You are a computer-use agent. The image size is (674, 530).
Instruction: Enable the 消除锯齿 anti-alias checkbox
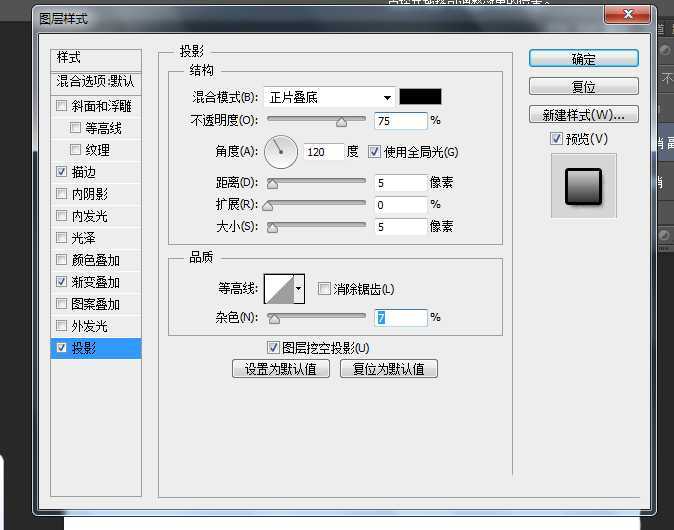pos(324,289)
